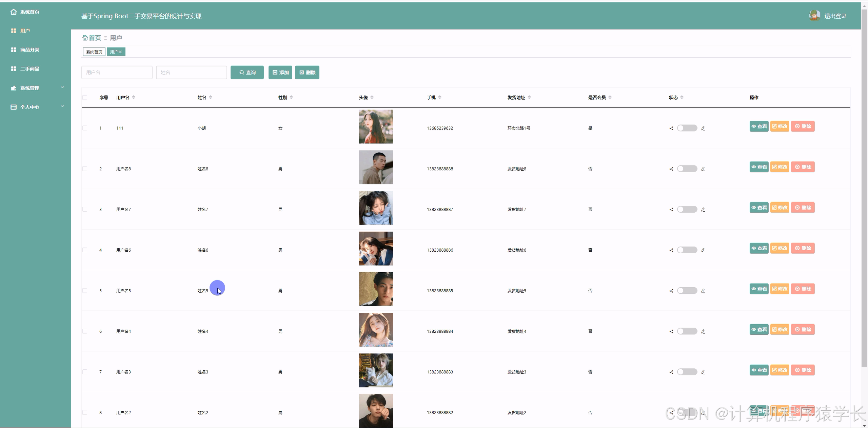
Task: Click share icon in row 1 status
Action: point(671,128)
